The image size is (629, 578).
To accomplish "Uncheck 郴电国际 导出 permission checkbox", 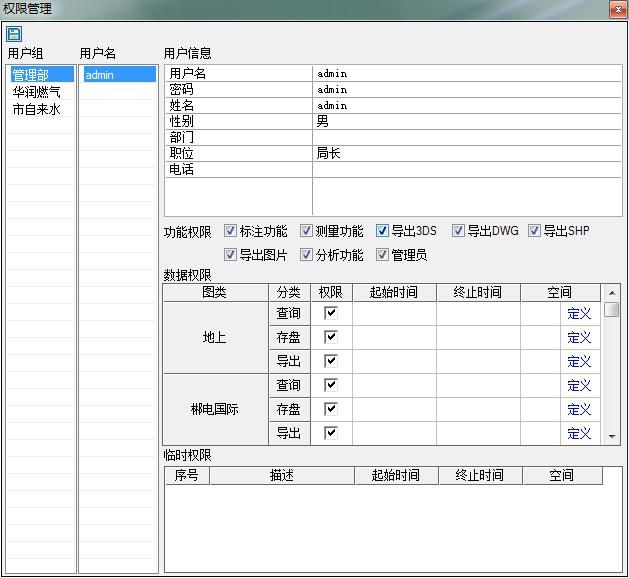I will point(331,433).
